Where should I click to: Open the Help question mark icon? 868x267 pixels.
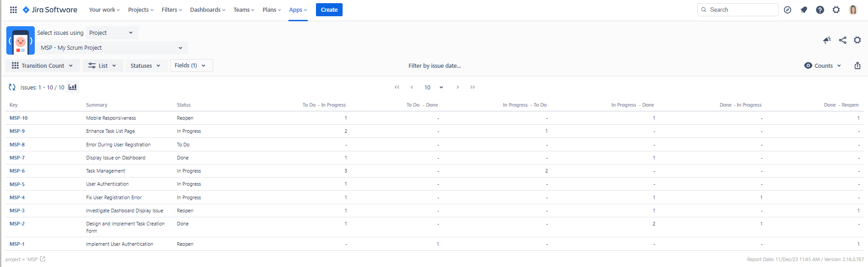pos(820,10)
